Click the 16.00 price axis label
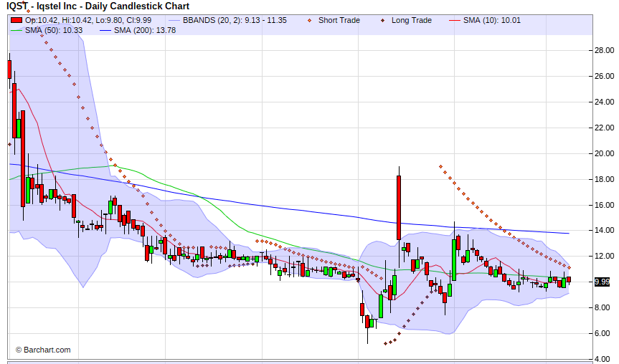619x364 pixels. pos(605,205)
